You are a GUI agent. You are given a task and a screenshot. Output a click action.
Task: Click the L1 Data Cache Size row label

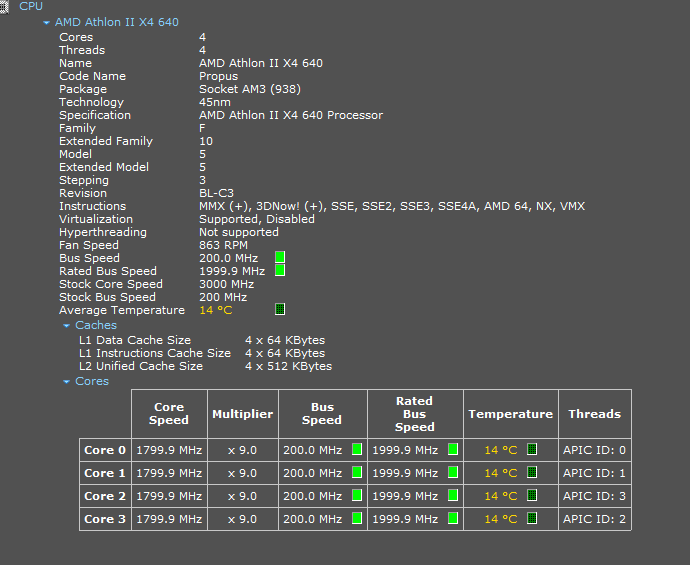tap(135, 340)
